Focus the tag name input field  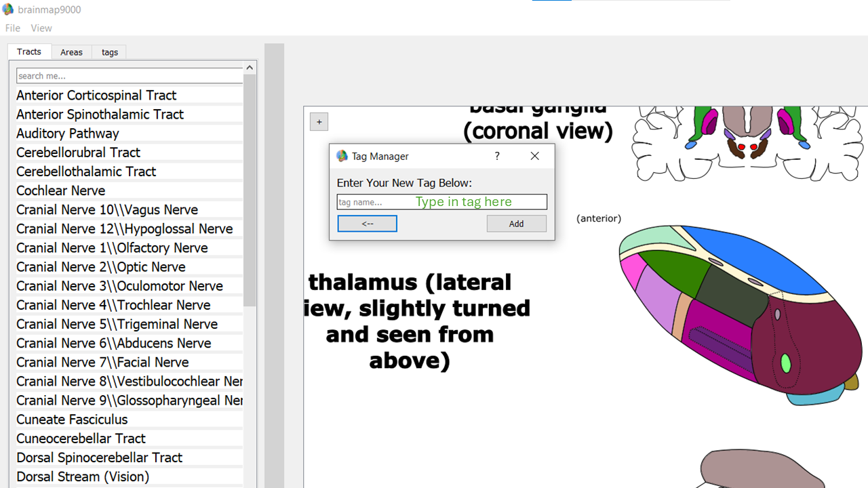coord(441,202)
